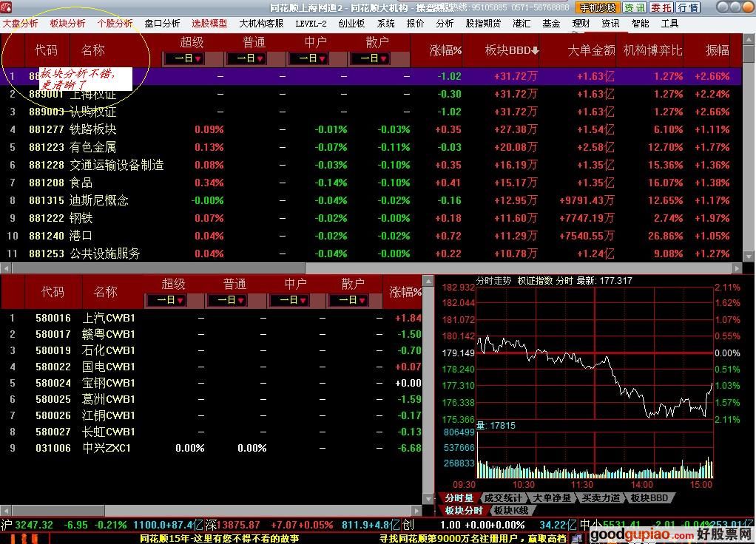Click the right scroll arrow of upper table scrollbar
Viewport: 756px width, 544px height.
pyautogui.click(x=737, y=268)
